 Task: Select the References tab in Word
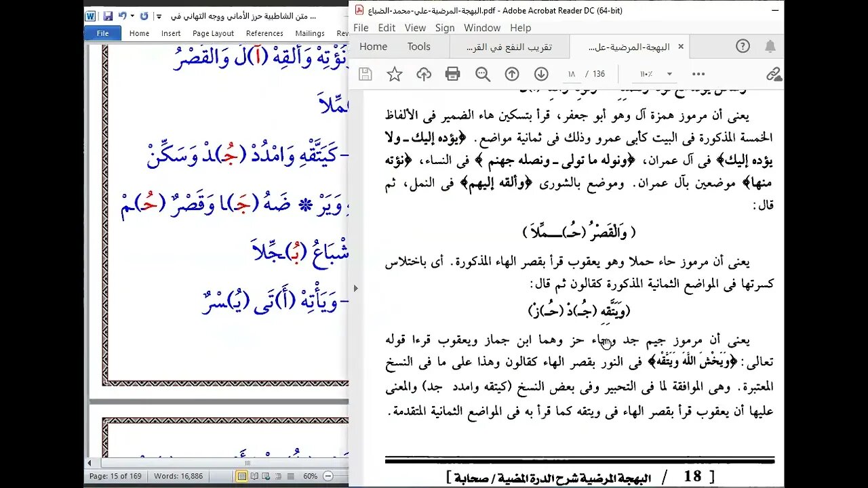click(x=264, y=33)
